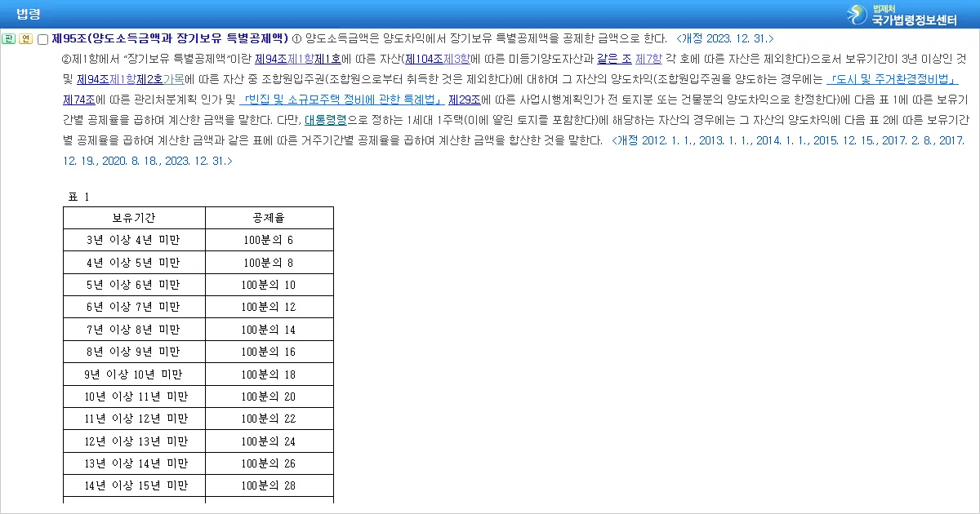
Task: Follow the 제29조 link
Action: pyautogui.click(x=465, y=100)
